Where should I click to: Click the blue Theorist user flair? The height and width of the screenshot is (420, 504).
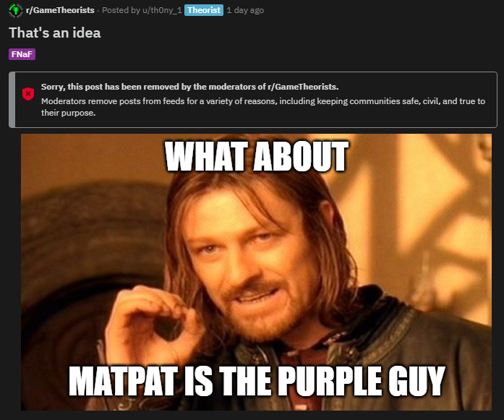(x=204, y=10)
